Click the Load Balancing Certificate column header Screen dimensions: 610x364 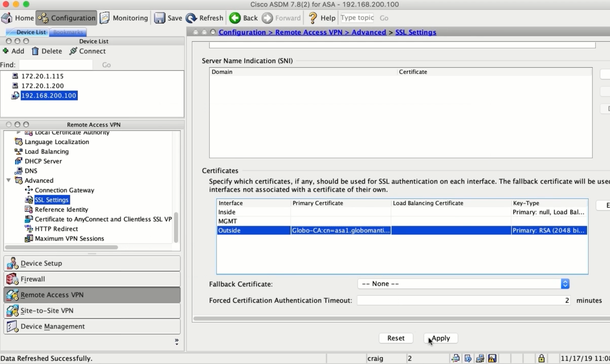click(451, 203)
